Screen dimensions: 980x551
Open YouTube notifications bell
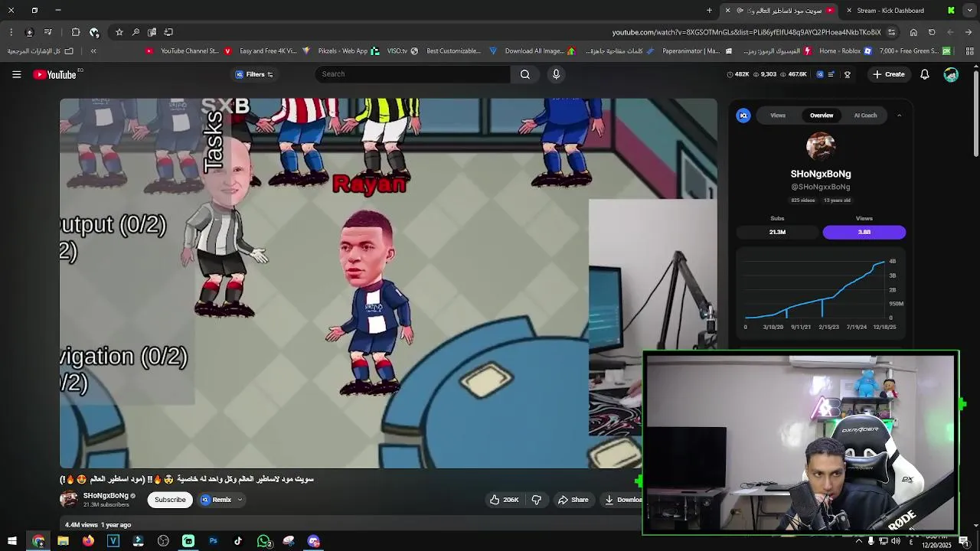[925, 74]
